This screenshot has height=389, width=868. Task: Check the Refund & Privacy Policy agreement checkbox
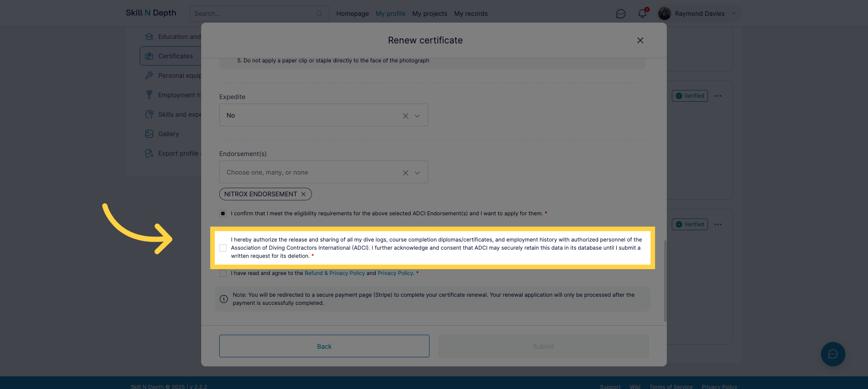(223, 273)
